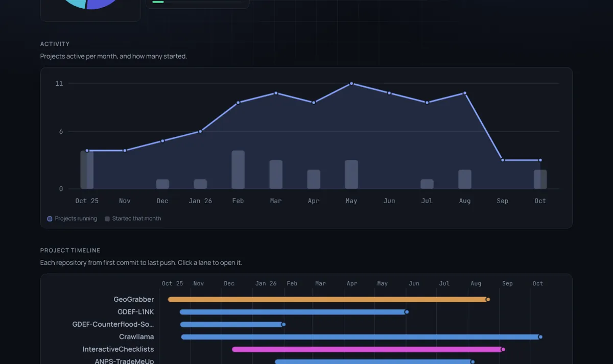Open the GDEF-Counterflood-So… timeline bar

(x=232, y=324)
